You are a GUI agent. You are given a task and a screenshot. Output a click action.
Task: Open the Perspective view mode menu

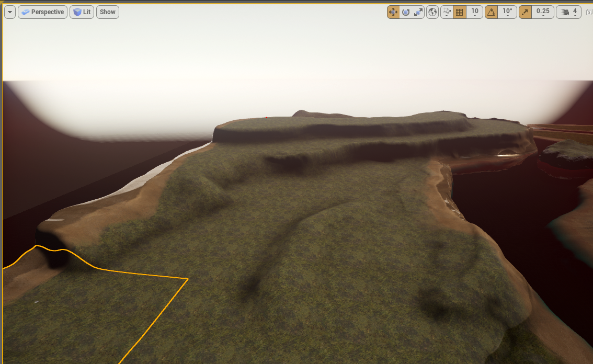point(43,12)
